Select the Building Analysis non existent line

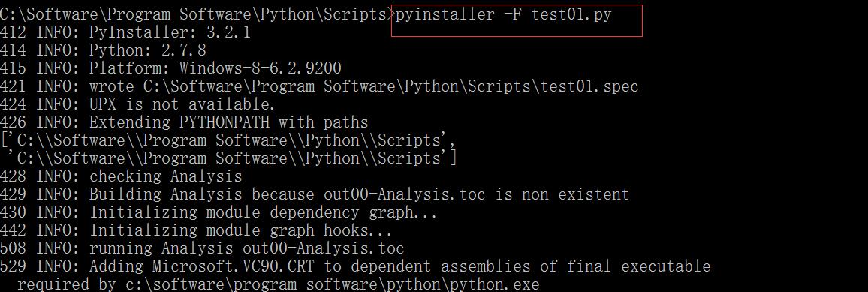point(315,194)
